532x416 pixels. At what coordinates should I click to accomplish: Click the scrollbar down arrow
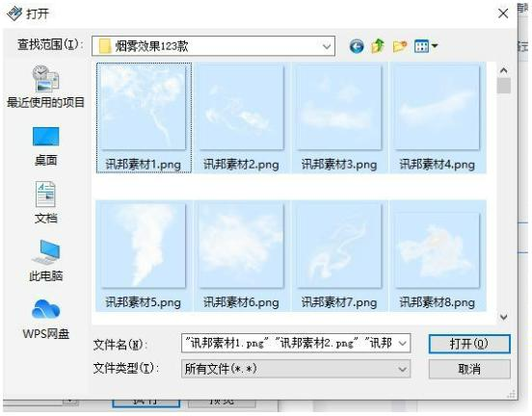click(503, 317)
